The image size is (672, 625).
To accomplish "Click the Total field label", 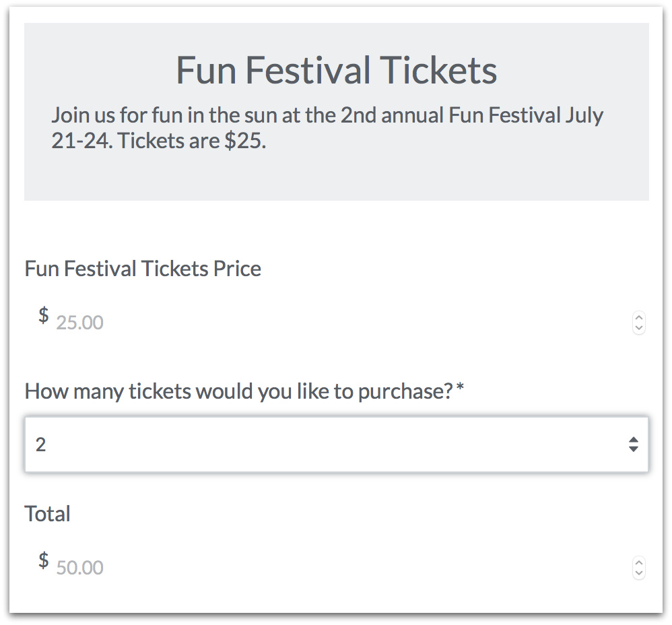I will pos(48,514).
